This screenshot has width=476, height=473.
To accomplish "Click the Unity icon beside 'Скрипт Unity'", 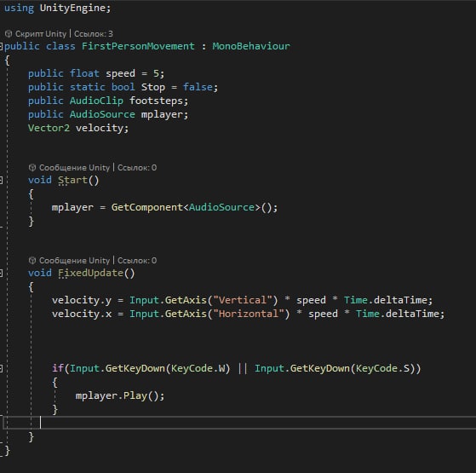I will (9, 33).
